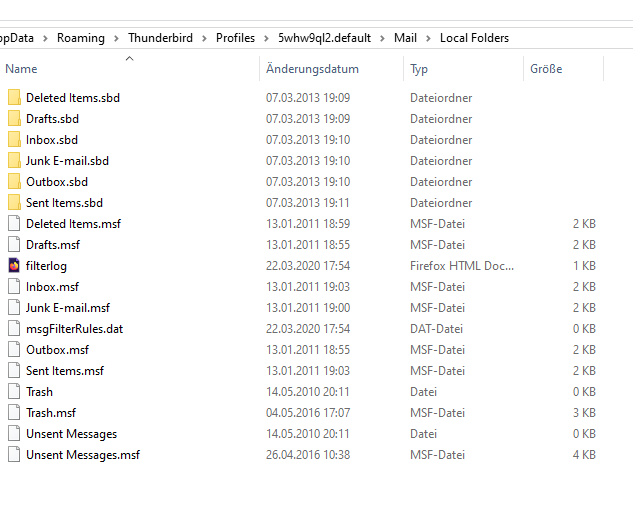Navigate to Profiles in the breadcrumb
This screenshot has width=633, height=508.
(x=235, y=38)
